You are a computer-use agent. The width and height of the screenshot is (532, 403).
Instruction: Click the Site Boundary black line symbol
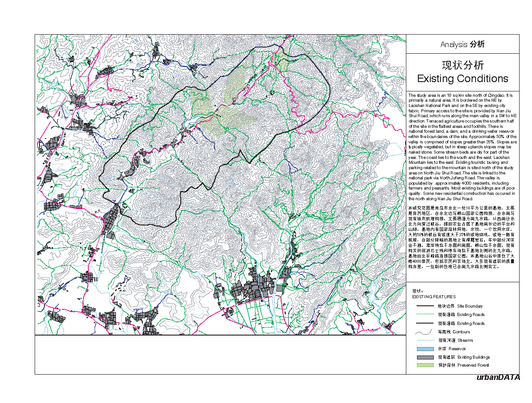click(425, 306)
